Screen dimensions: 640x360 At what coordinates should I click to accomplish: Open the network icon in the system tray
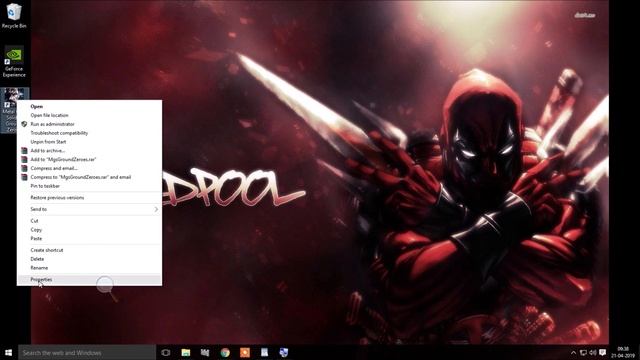(x=583, y=353)
